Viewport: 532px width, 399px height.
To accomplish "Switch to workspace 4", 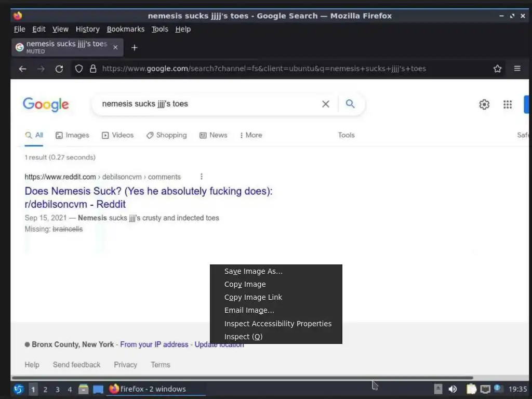I will pos(70,389).
